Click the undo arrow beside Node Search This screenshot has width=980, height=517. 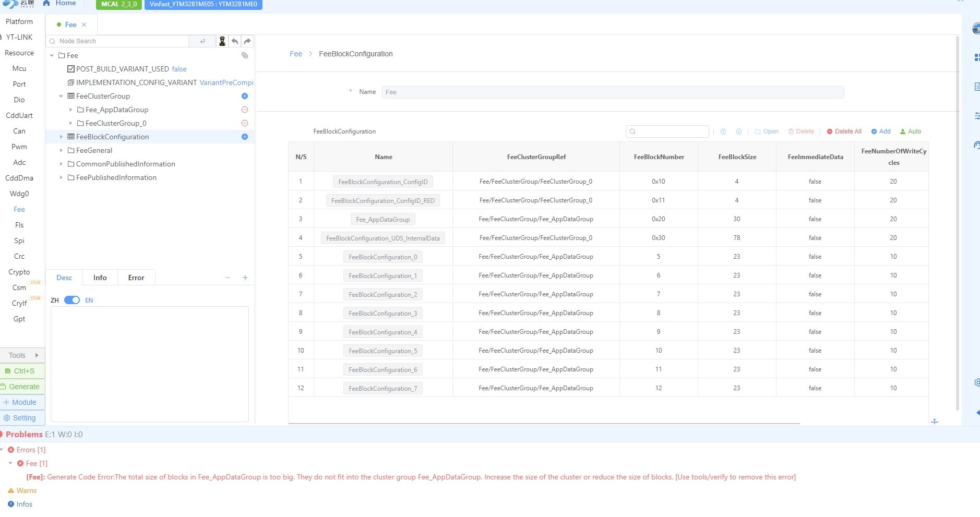pos(235,41)
